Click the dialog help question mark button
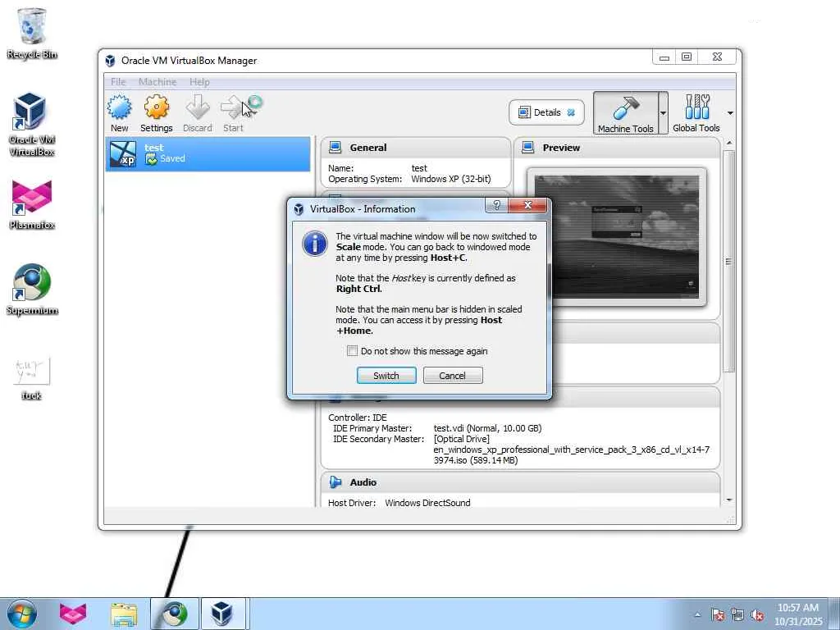This screenshot has height=630, width=840. pos(496,205)
